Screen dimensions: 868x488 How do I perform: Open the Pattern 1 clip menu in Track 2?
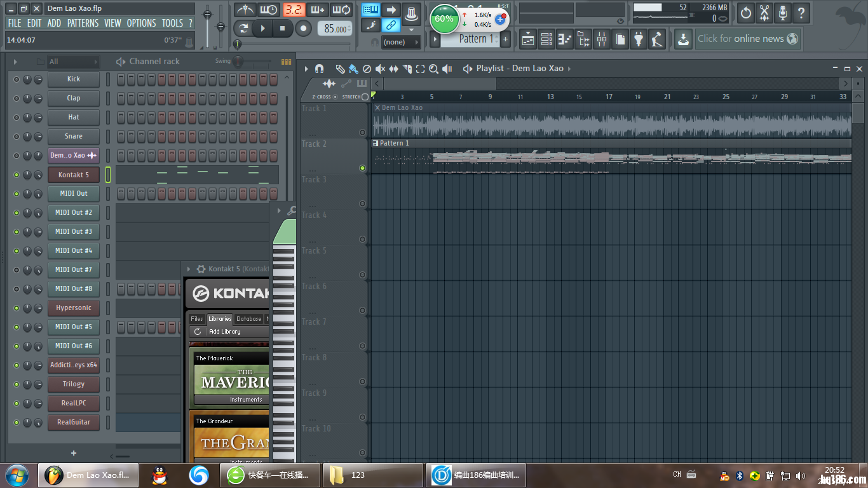click(x=376, y=144)
